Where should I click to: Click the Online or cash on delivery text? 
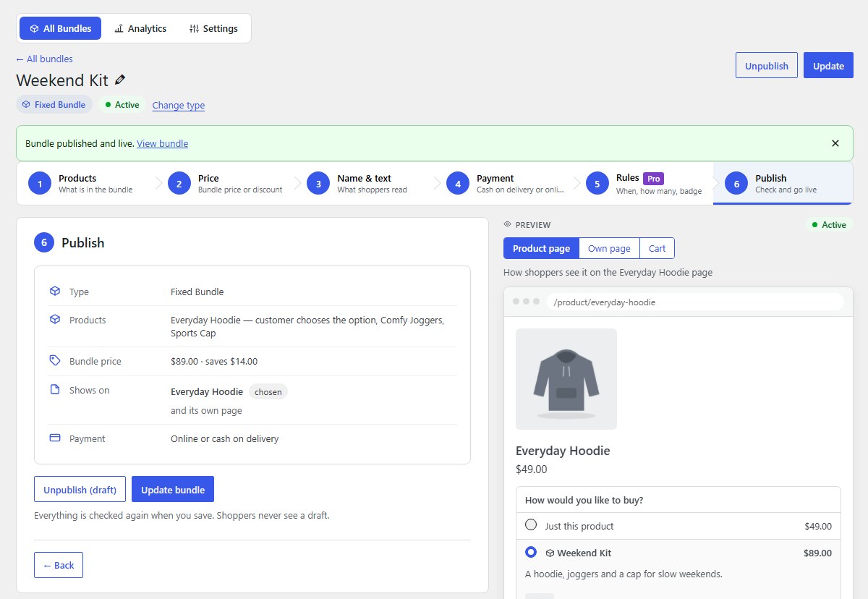click(225, 438)
